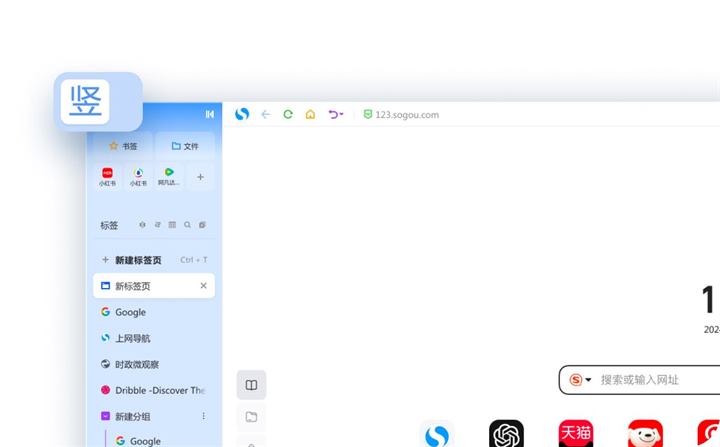
Task: Switch to the 文件 files tab
Action: (x=185, y=146)
